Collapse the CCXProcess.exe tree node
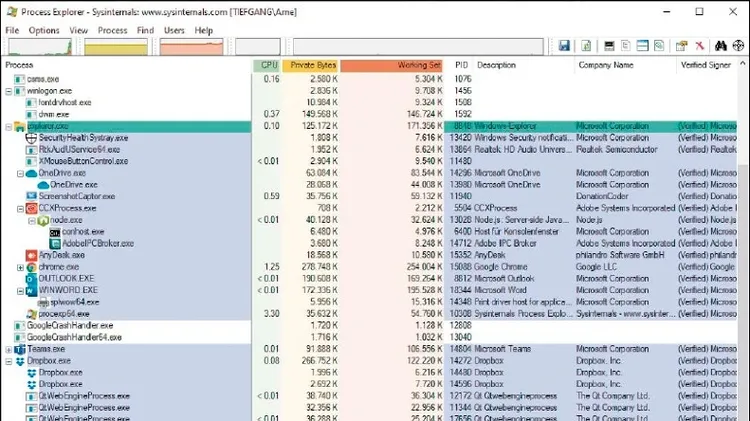The image size is (750, 421). [21, 209]
